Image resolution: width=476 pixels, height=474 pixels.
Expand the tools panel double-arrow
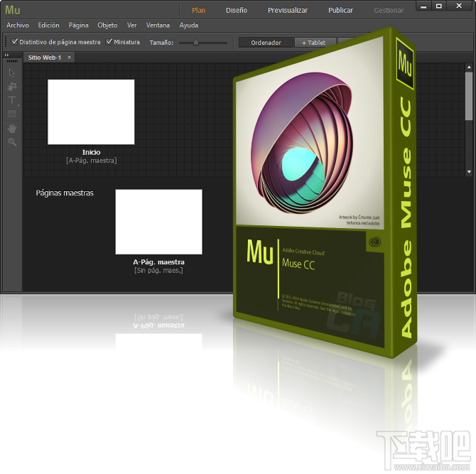(x=6, y=55)
